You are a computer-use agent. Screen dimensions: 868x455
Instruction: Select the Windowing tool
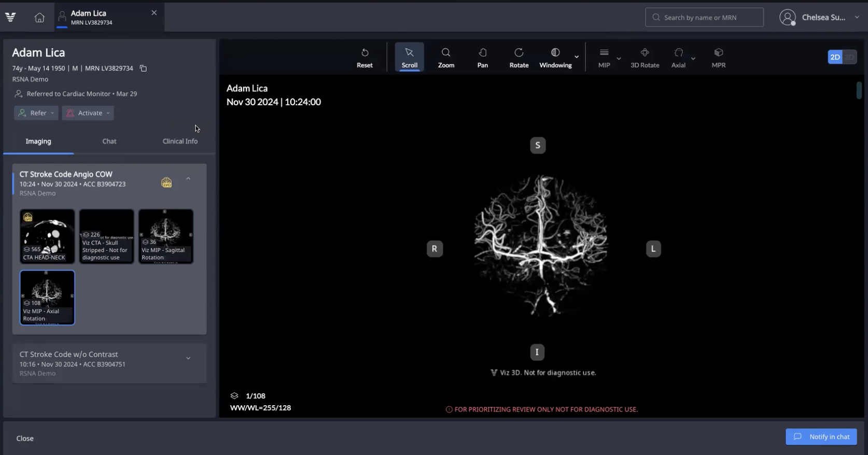pos(555,58)
